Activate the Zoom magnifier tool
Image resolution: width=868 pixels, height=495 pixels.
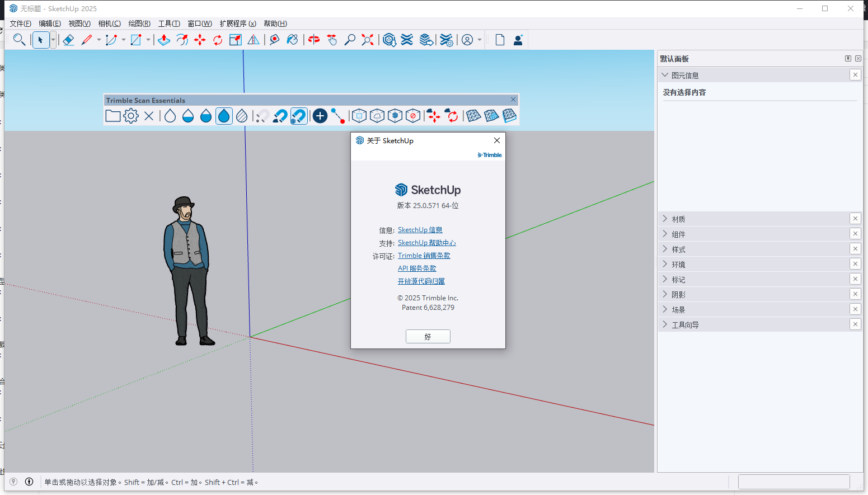click(x=350, y=40)
